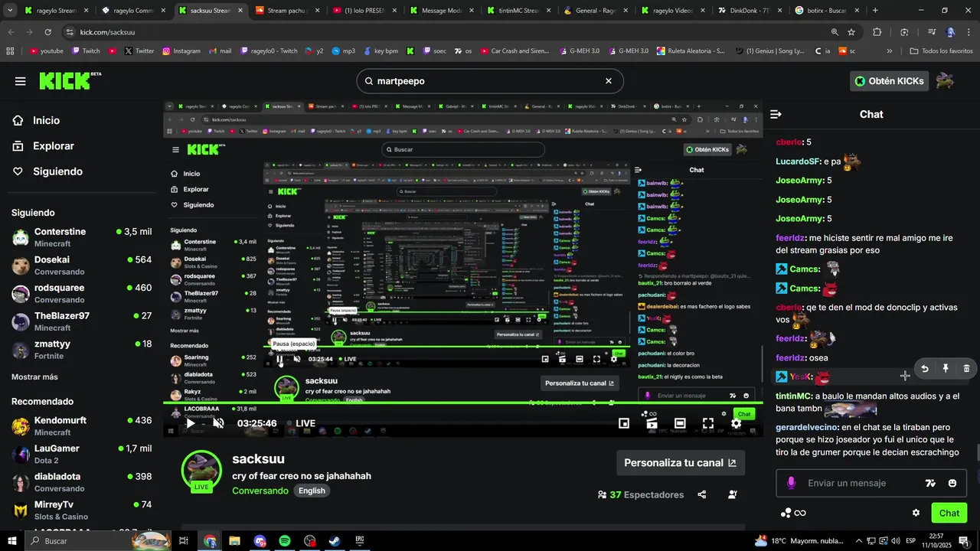The width and height of the screenshot is (980, 551).
Task: Open zmattyy followed channel
Action: (x=81, y=350)
